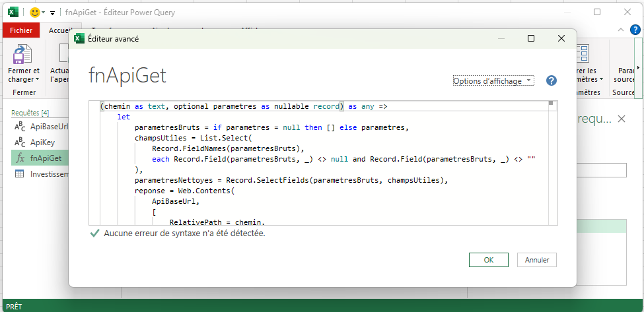Select the fnApiGet function query
Screen dimensions: 644x312
[40, 158]
